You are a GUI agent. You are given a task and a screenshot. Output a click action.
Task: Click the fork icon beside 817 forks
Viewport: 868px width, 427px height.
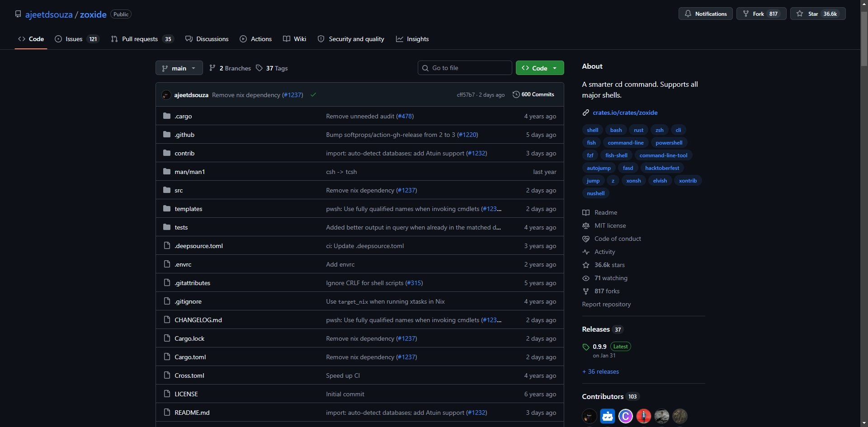pos(586,291)
